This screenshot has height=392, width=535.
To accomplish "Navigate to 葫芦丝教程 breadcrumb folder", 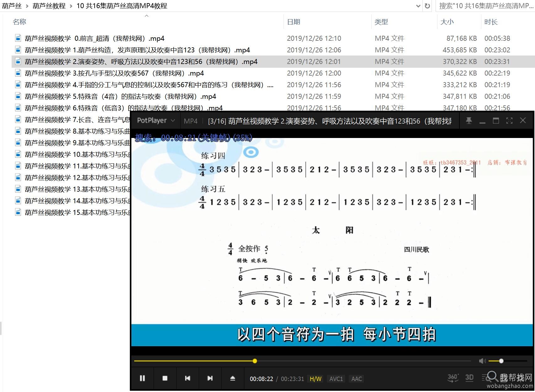I will click(49, 6).
